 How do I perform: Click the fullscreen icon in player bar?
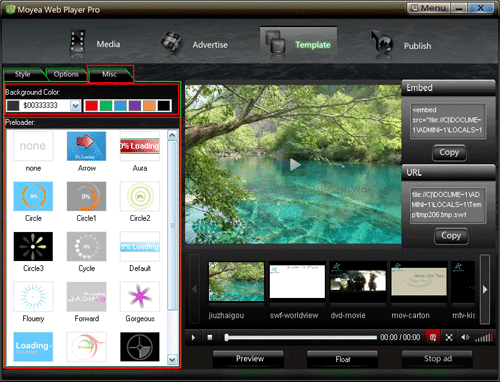point(449,338)
